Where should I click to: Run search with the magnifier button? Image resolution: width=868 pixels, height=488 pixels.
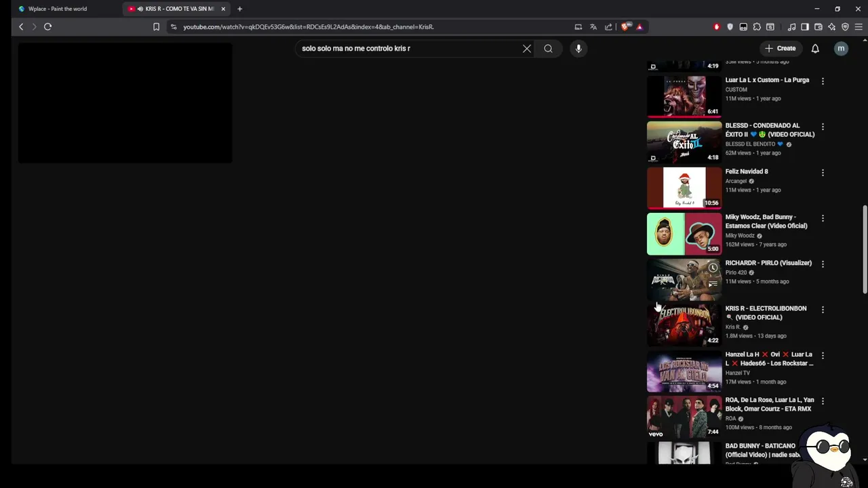click(x=548, y=48)
